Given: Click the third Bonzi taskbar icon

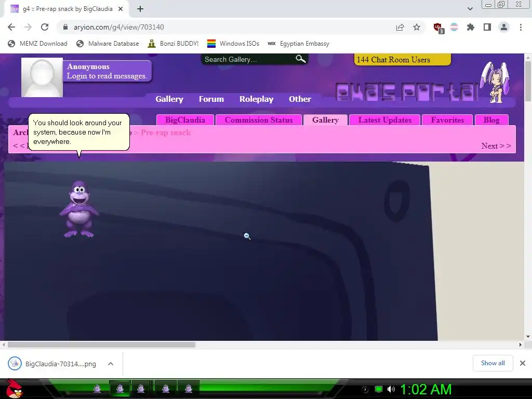Looking at the screenshot, I should point(141,389).
